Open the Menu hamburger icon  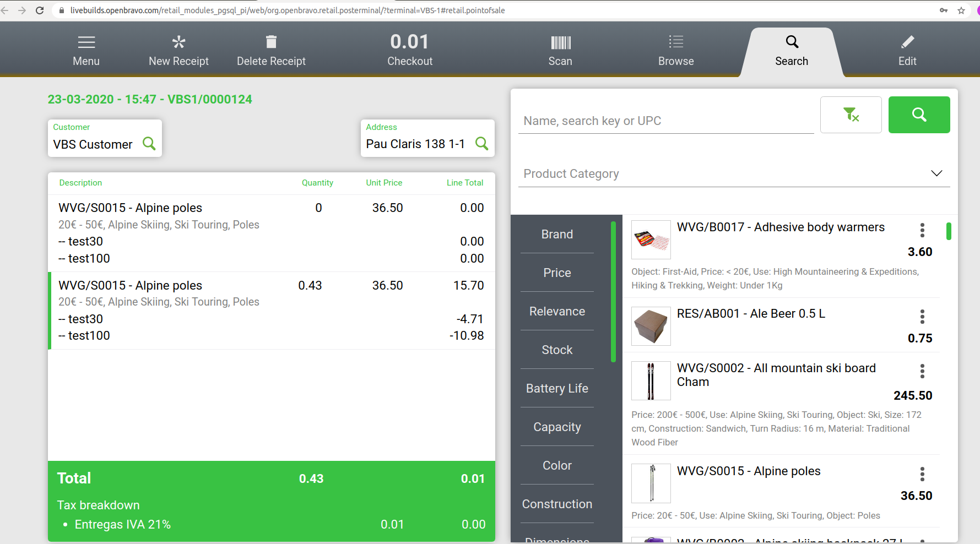point(86,42)
